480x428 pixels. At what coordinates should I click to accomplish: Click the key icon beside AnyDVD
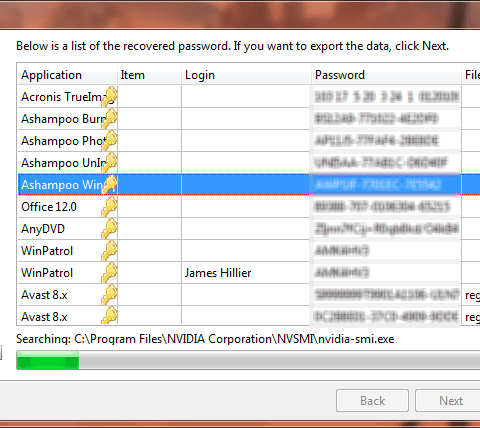coord(109,228)
